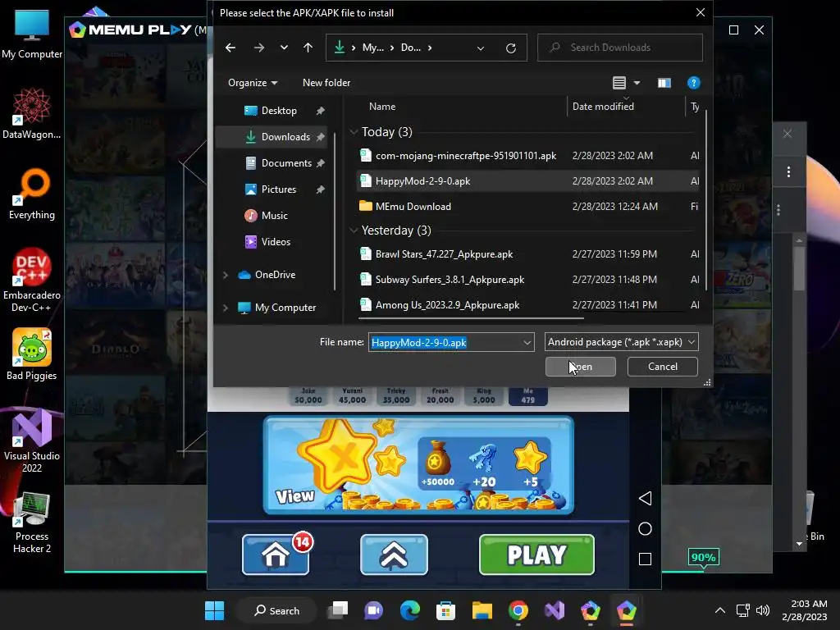Go up one folder level
Screen dimensions: 840x630
(308, 48)
